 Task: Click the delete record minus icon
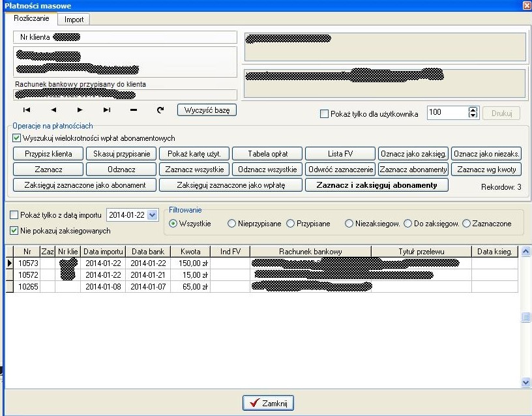click(134, 110)
